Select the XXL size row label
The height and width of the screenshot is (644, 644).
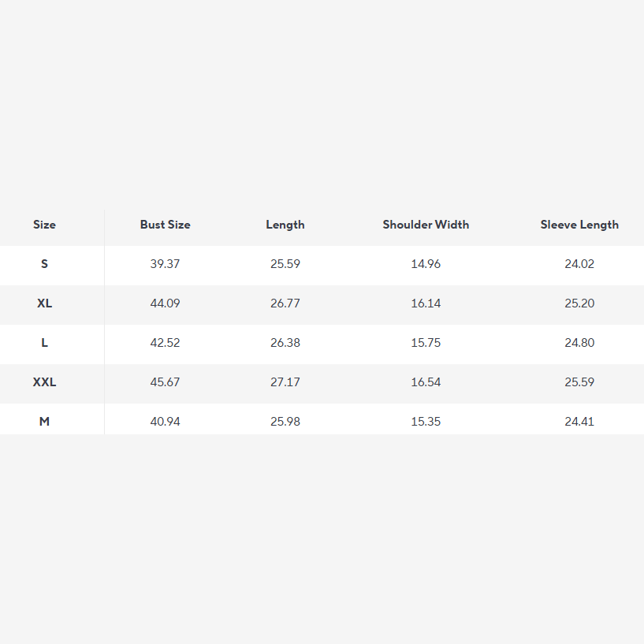pos(44,382)
